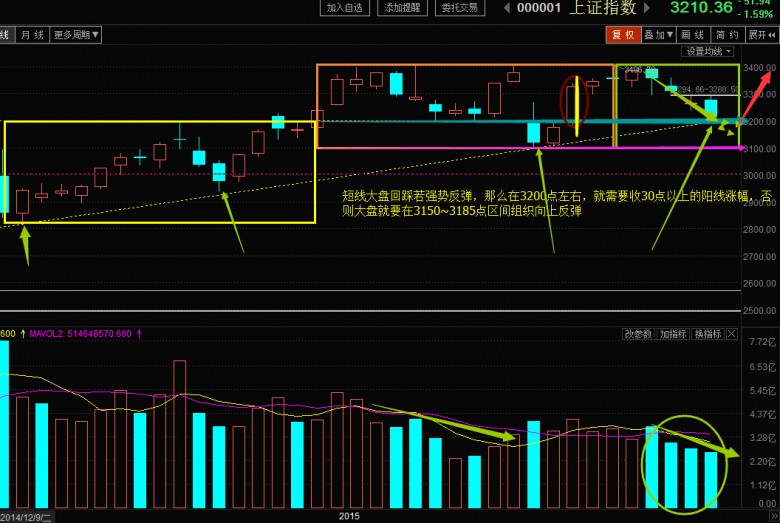Close the volume indicator panel
This screenshot has width=780, height=523.
click(732, 334)
